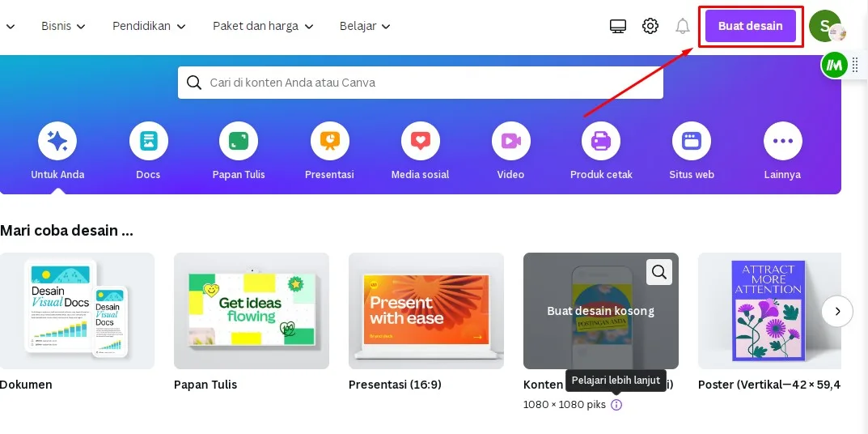Open the Papan Tulis design thumbnail
This screenshot has width=868, height=434.
coord(252,311)
